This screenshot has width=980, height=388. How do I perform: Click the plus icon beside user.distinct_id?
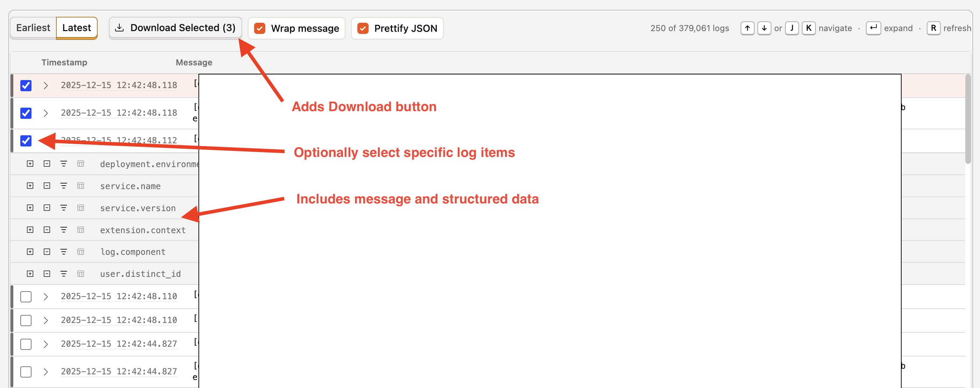click(x=30, y=274)
